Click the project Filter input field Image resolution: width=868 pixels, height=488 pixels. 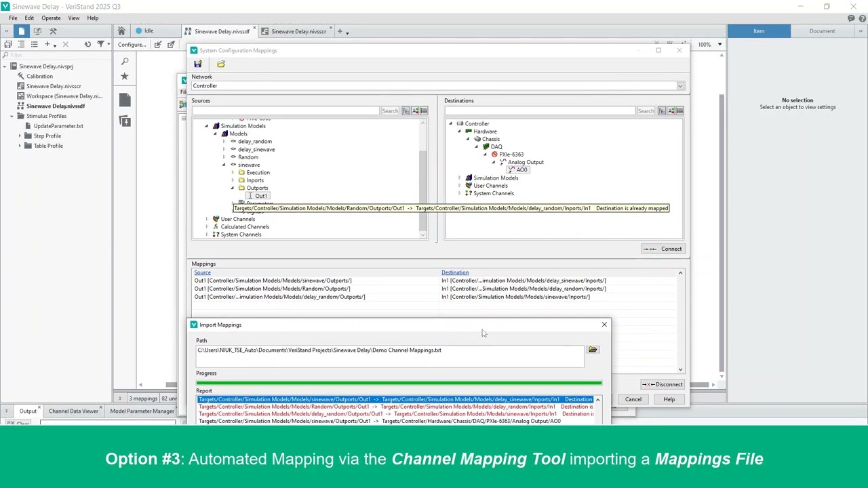pyautogui.click(x=56, y=56)
